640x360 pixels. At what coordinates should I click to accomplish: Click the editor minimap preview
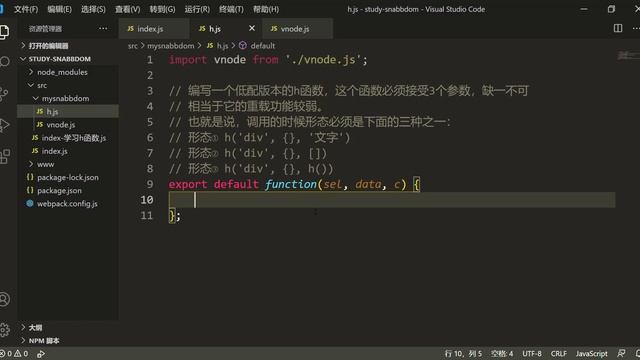[628, 55]
